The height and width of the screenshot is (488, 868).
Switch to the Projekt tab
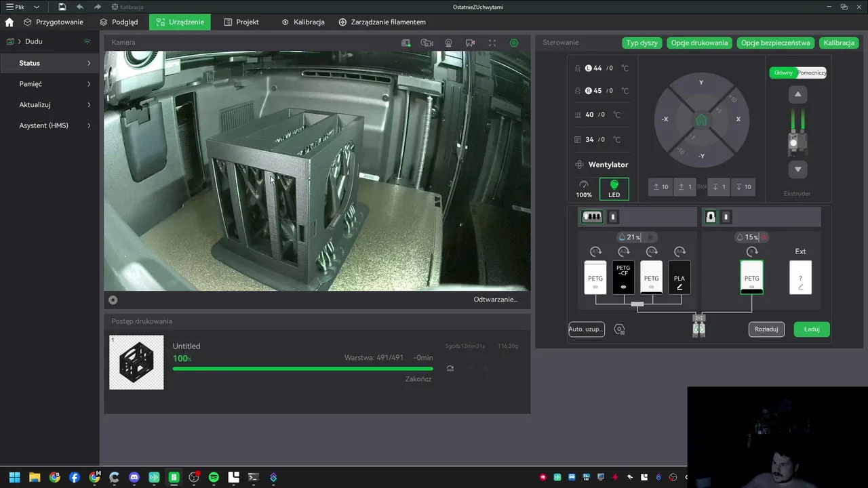coord(241,22)
